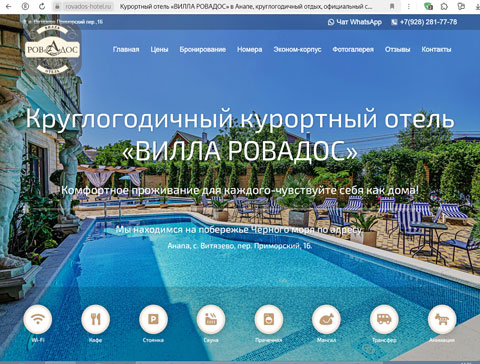Image resolution: width=480 pixels, height=364 pixels.
Task: Open downloads with the download arrow icon
Action: coord(477,6)
